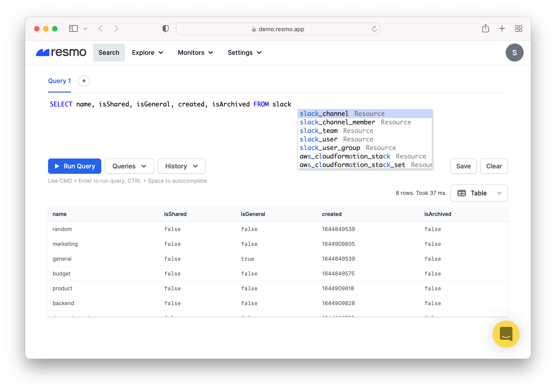Click created value 1644849575
The image size is (556, 392).
338,273
